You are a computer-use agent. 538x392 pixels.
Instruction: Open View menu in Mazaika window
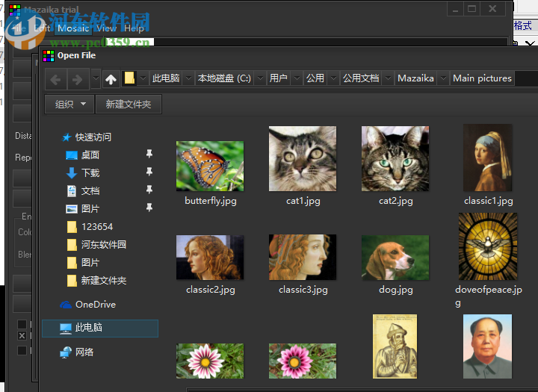pos(107,28)
